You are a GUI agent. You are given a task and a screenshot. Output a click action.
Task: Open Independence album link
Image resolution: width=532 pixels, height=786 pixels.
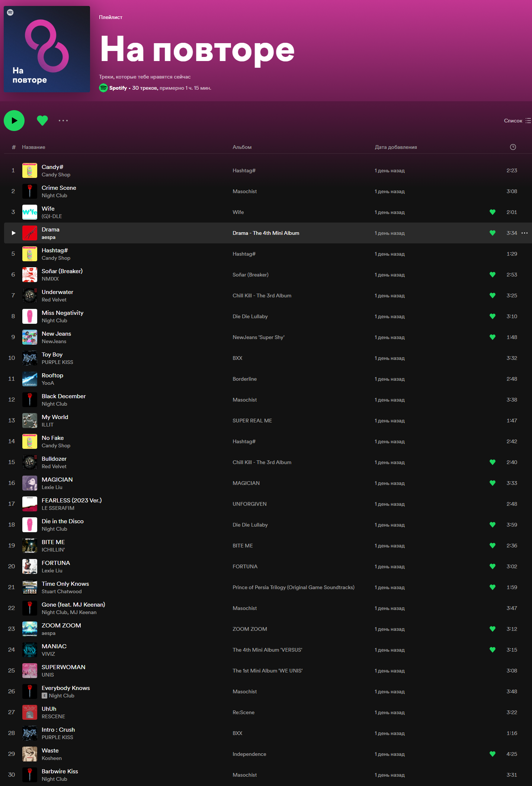(249, 754)
